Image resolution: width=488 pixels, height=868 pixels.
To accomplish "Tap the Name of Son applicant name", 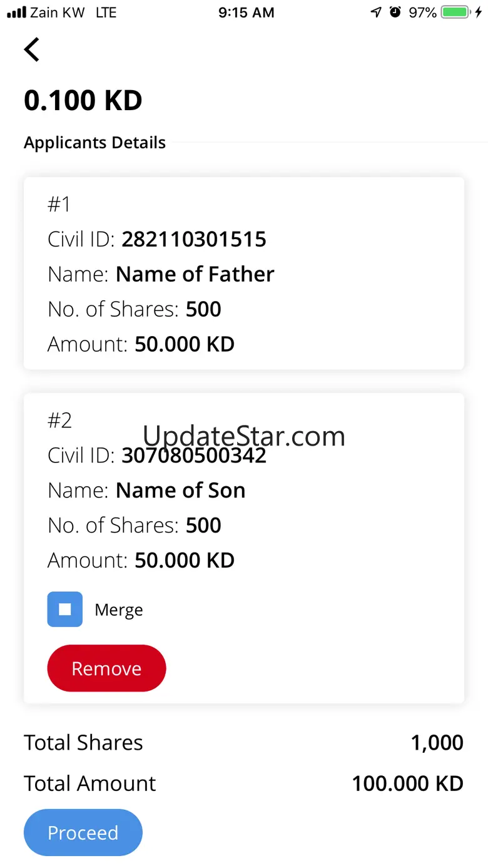I will coord(181,491).
